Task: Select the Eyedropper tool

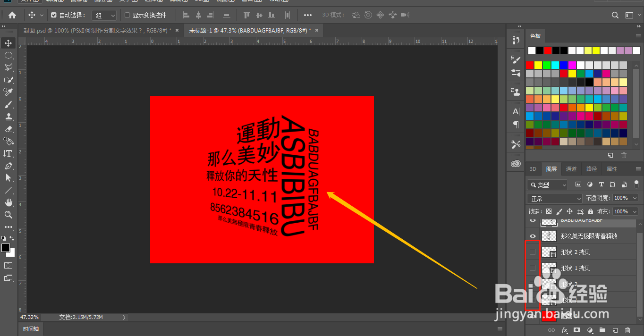Action: coord(8,92)
